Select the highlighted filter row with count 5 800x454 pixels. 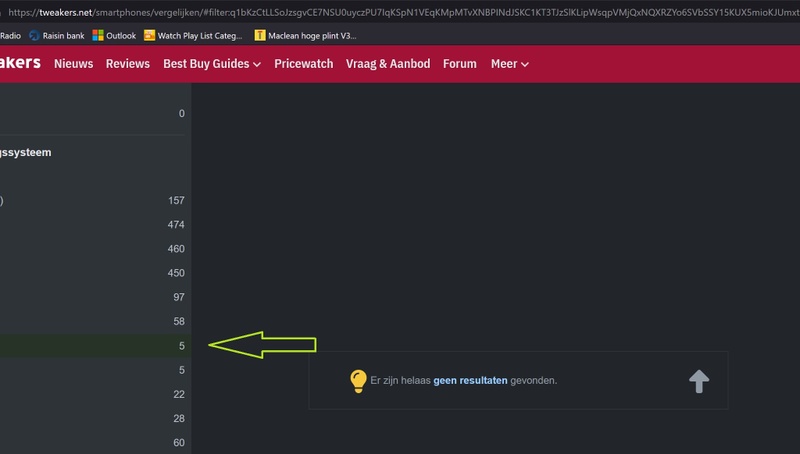click(x=95, y=346)
